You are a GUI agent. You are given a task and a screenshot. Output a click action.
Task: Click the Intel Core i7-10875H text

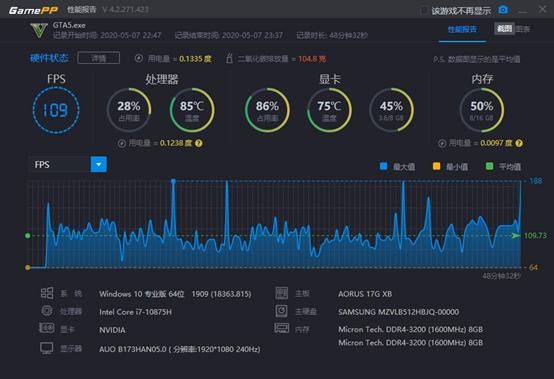coord(135,312)
